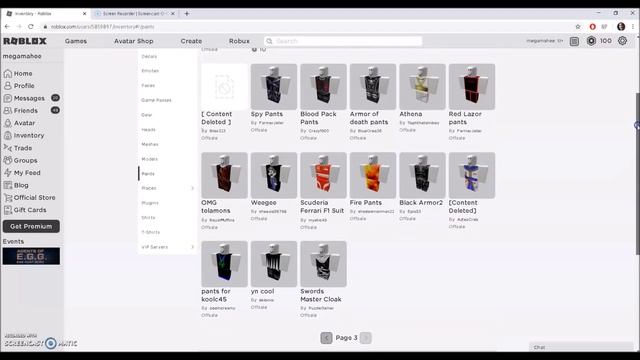Open Messages in the sidebar

pyautogui.click(x=24, y=98)
